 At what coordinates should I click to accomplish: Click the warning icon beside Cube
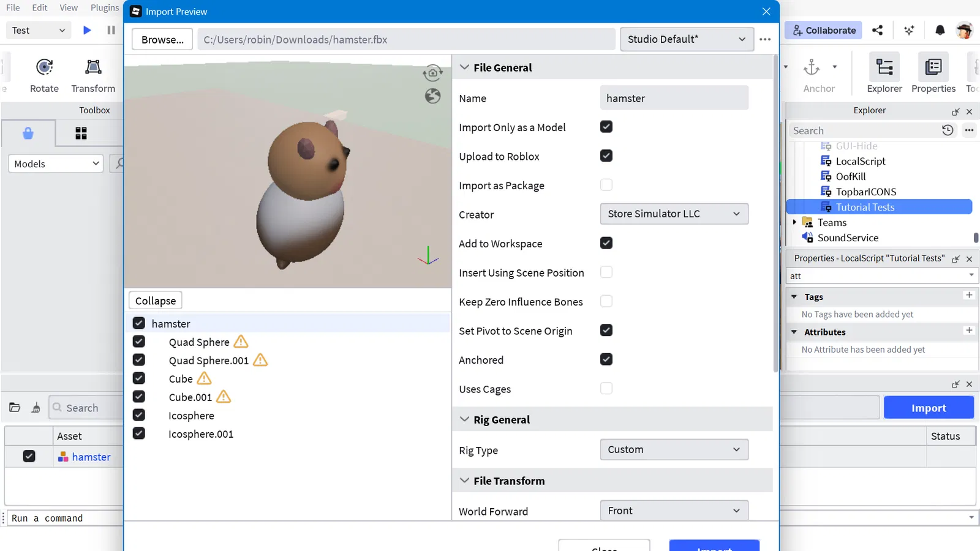204,378
